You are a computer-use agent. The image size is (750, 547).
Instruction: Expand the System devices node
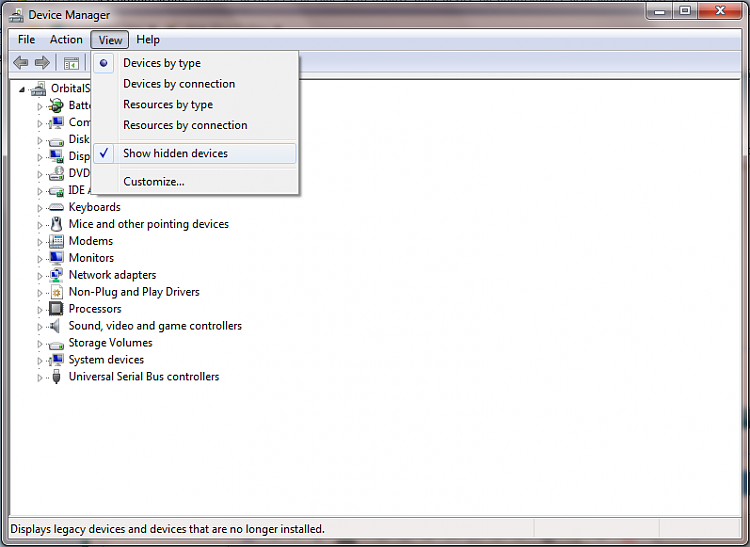click(x=40, y=361)
